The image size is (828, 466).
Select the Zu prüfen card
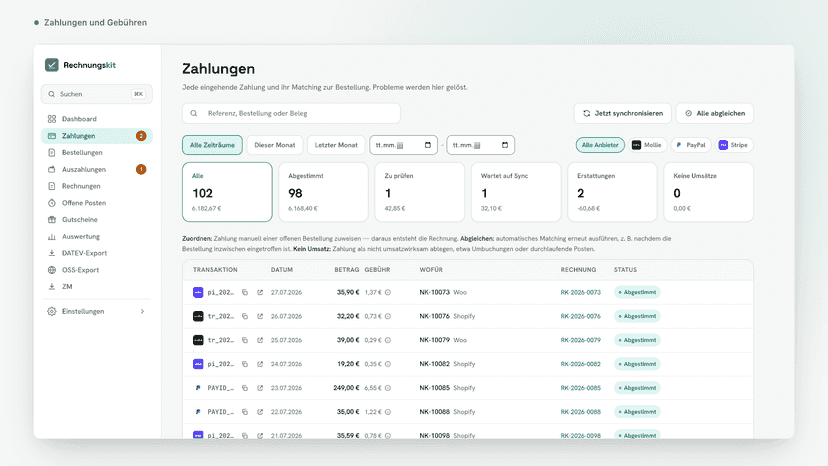(x=420, y=192)
